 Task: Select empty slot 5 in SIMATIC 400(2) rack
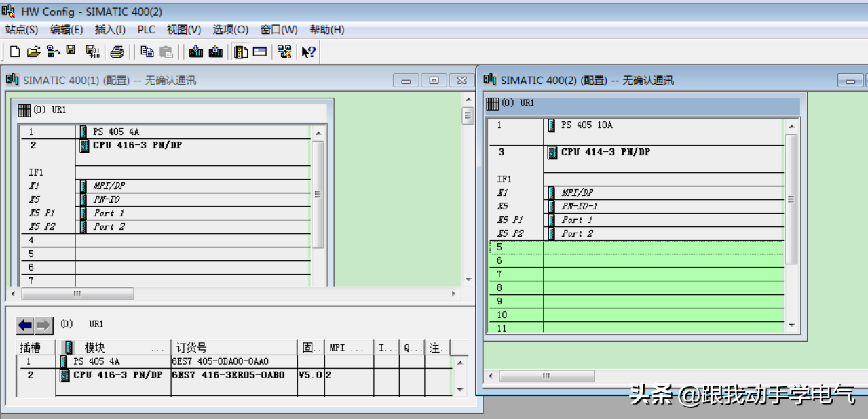(x=635, y=247)
